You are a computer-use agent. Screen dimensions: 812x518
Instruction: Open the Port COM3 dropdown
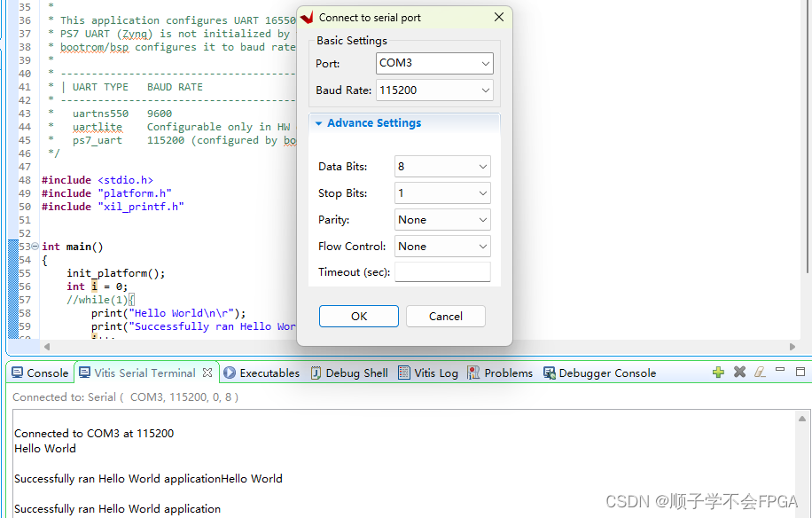[434, 63]
